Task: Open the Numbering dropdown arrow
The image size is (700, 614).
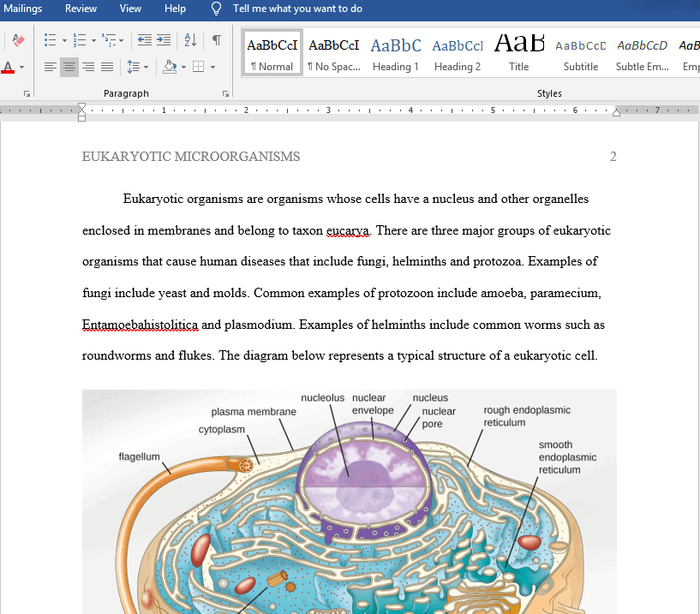Action: click(x=92, y=39)
